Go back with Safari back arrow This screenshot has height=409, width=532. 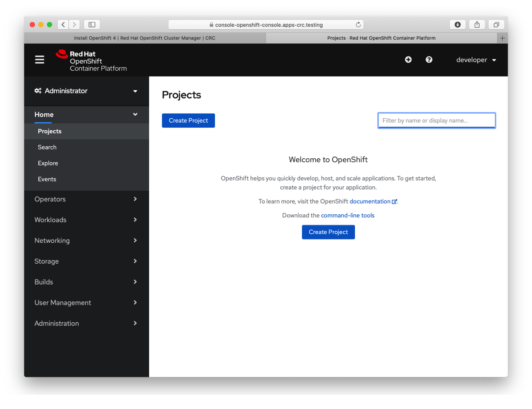pyautogui.click(x=64, y=25)
